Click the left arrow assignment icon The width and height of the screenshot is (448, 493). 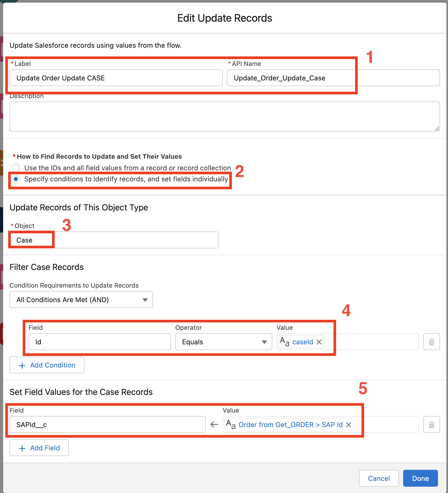pos(214,425)
